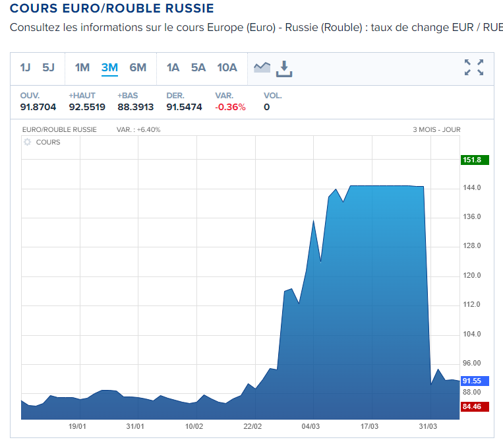The width and height of the screenshot is (503, 448).
Task: Choose the 1M chart period
Action: point(82,67)
